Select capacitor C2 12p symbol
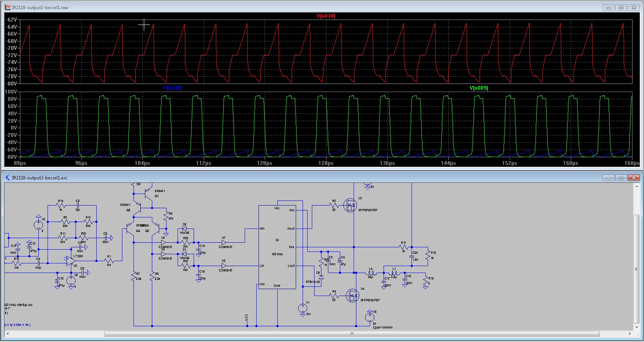The height and width of the screenshot is (342, 644). pos(77,206)
